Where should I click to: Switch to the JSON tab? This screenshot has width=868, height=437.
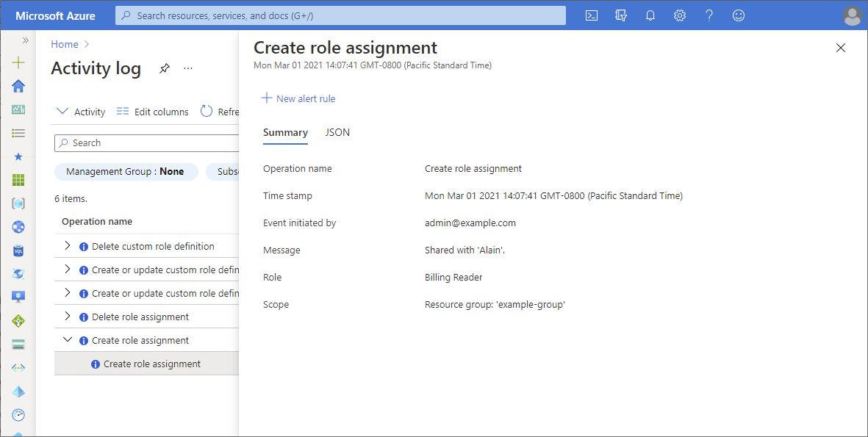[x=337, y=132]
